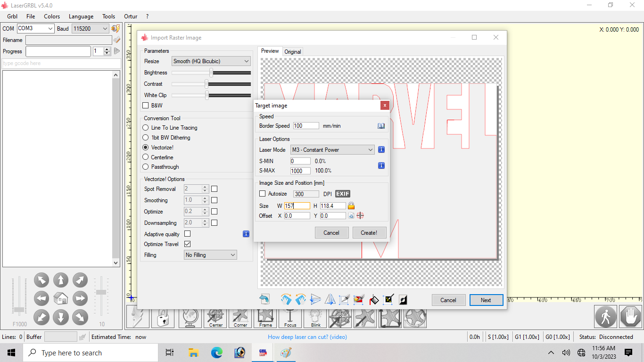Open the Filling dropdown
The height and width of the screenshot is (362, 644).
click(210, 255)
